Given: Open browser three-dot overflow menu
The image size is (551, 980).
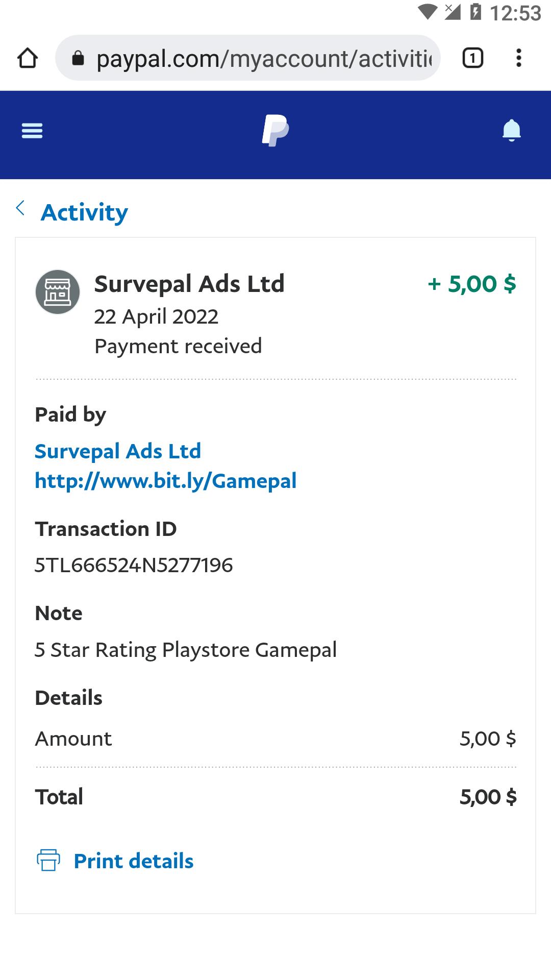Looking at the screenshot, I should (518, 58).
